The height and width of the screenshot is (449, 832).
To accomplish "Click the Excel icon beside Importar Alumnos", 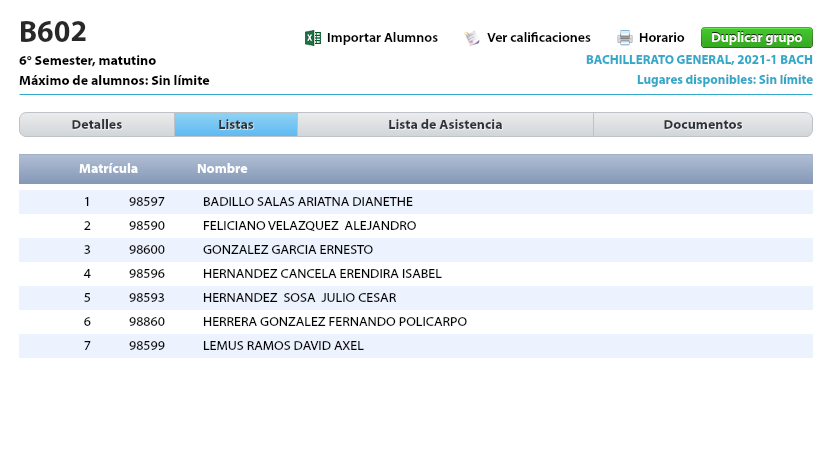I will click(x=312, y=38).
